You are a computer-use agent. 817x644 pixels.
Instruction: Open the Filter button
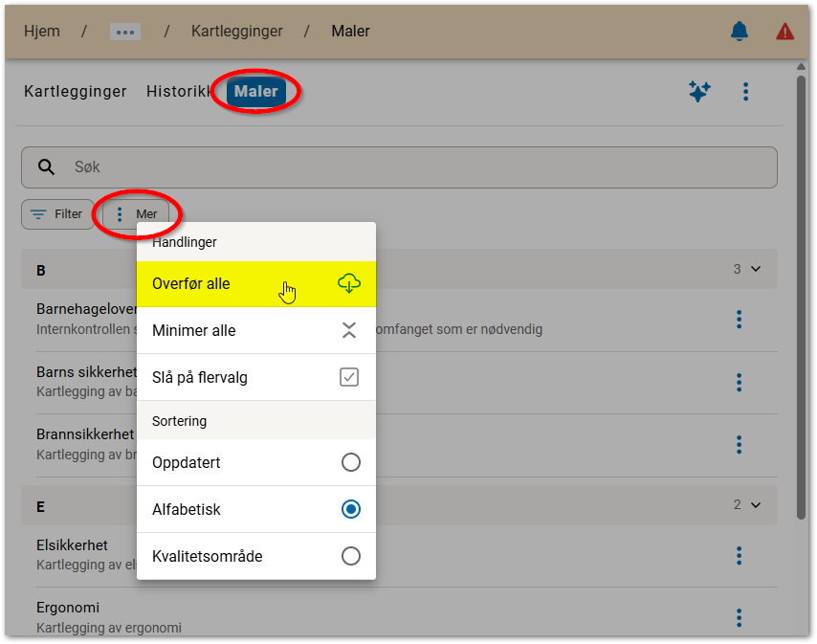pyautogui.click(x=57, y=214)
